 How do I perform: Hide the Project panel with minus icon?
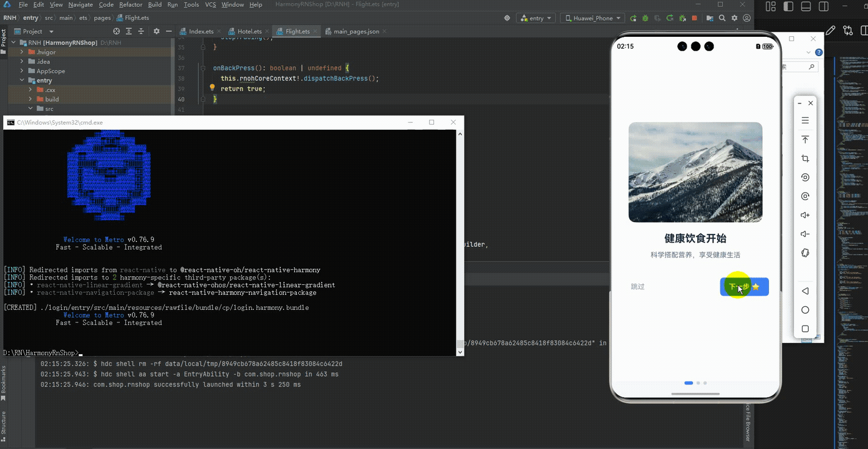(168, 31)
